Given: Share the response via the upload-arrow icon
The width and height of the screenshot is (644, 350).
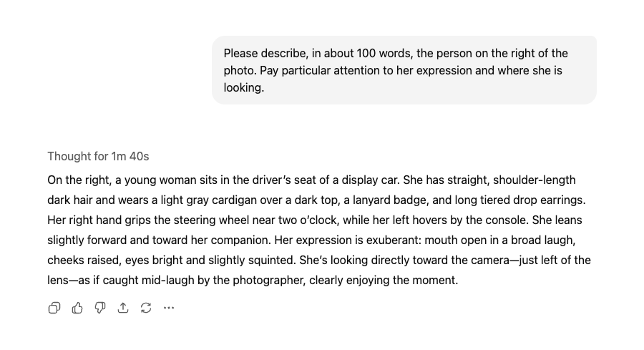Looking at the screenshot, I should click(x=123, y=308).
